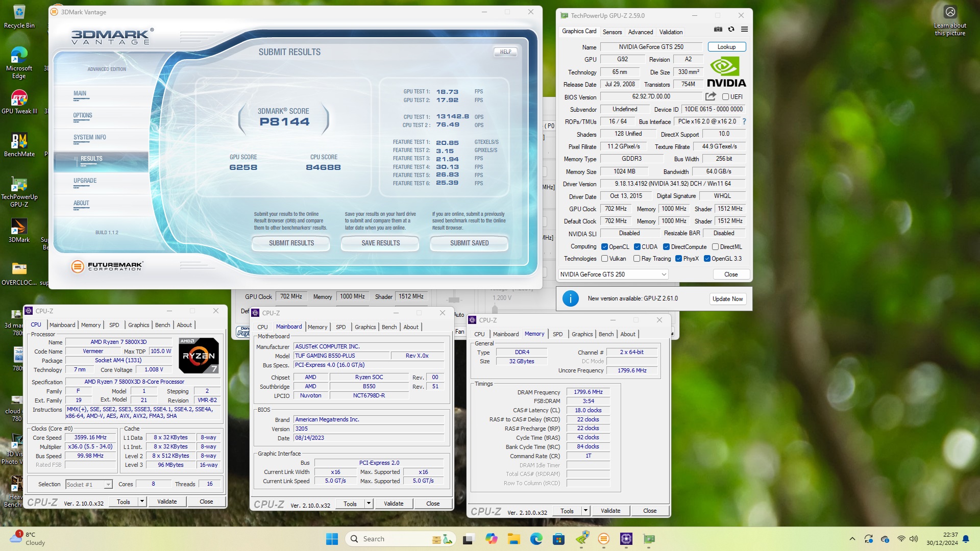The image size is (980, 551).
Task: Click the GPU-Z refresh icon
Action: (731, 30)
